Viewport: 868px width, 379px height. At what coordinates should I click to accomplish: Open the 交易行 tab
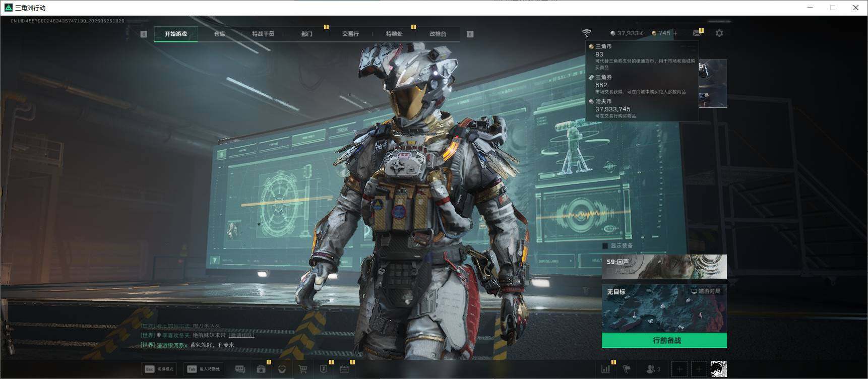(x=350, y=34)
